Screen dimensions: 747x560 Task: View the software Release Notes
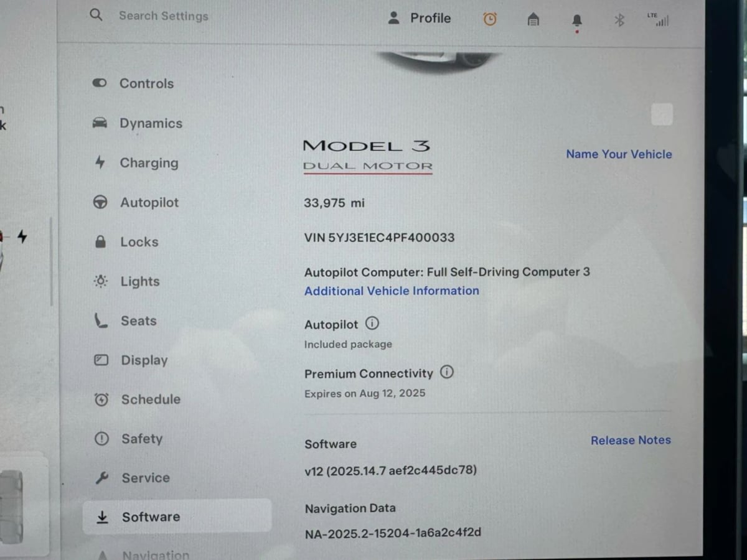pyautogui.click(x=631, y=440)
